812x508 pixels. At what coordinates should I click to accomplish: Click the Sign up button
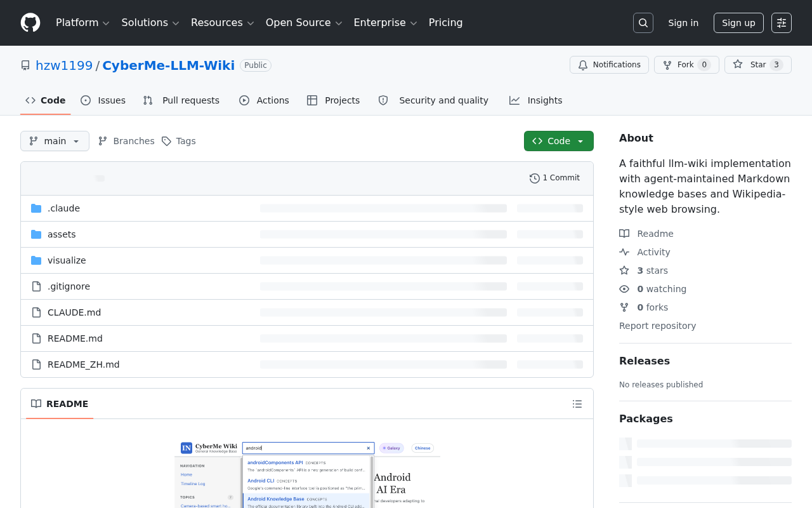coord(738,23)
